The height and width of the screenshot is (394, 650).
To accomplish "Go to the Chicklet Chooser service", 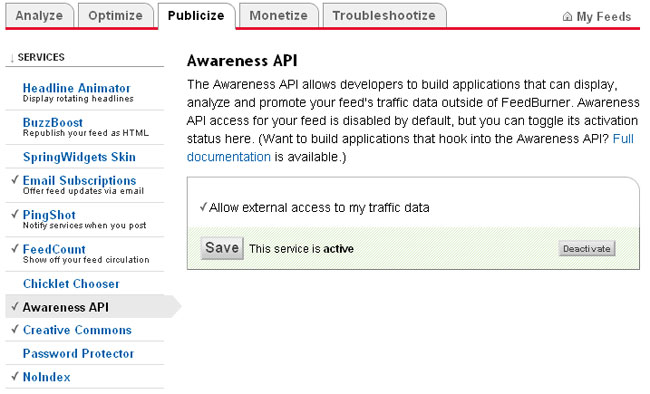I will click(71, 284).
